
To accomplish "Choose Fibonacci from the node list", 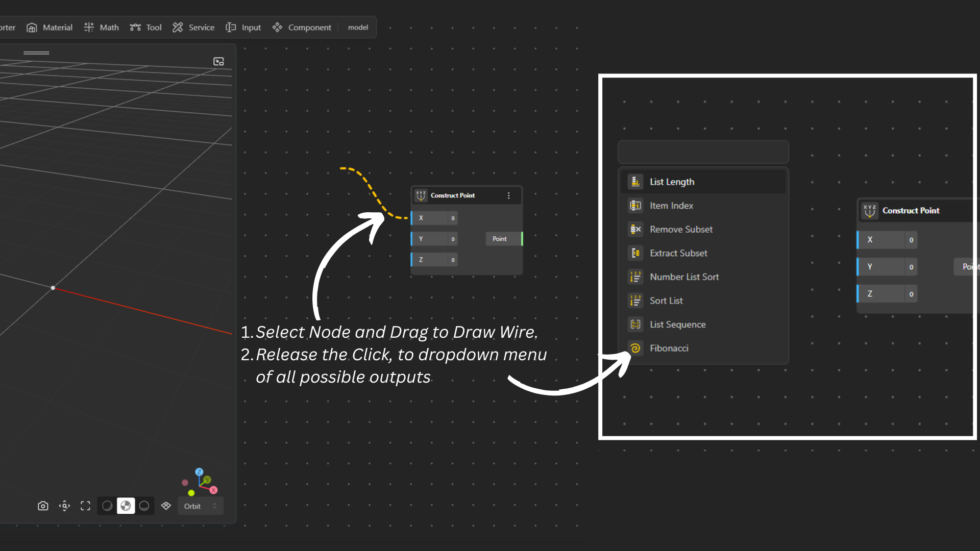I will [x=669, y=348].
